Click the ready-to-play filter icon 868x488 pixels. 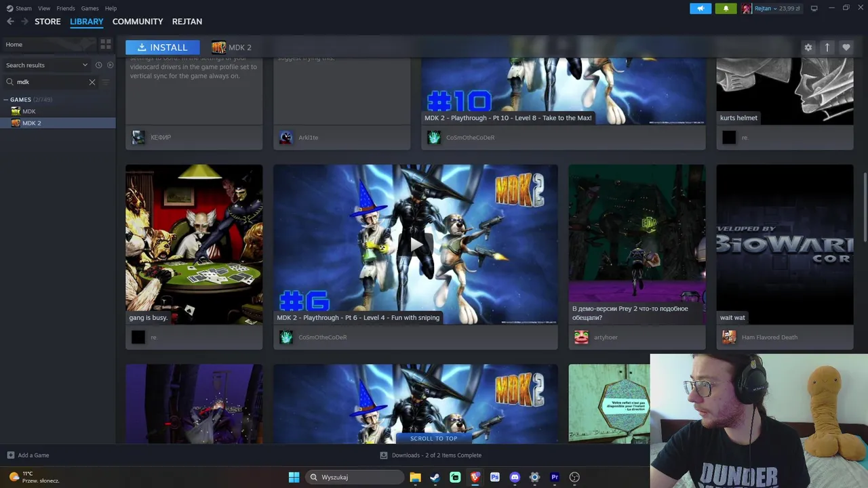point(111,65)
